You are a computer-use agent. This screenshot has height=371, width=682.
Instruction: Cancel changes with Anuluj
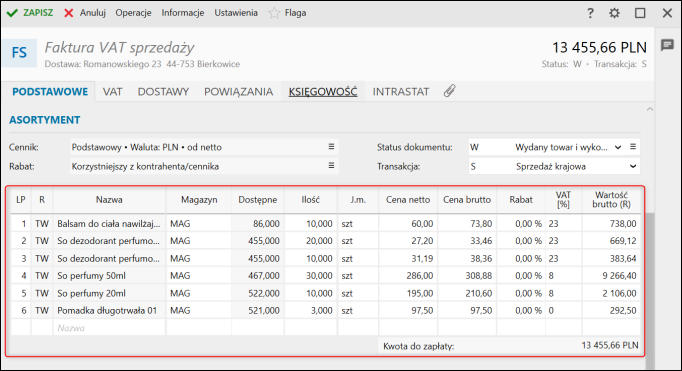tap(85, 13)
